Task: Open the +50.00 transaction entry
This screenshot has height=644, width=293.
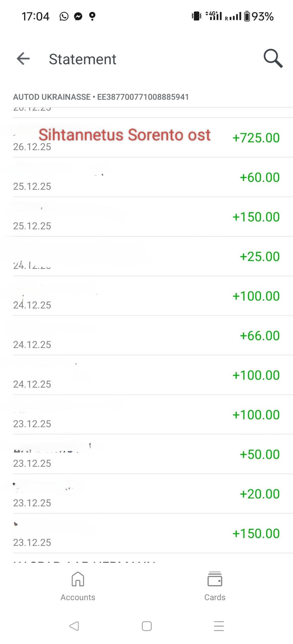Action: 260,455
